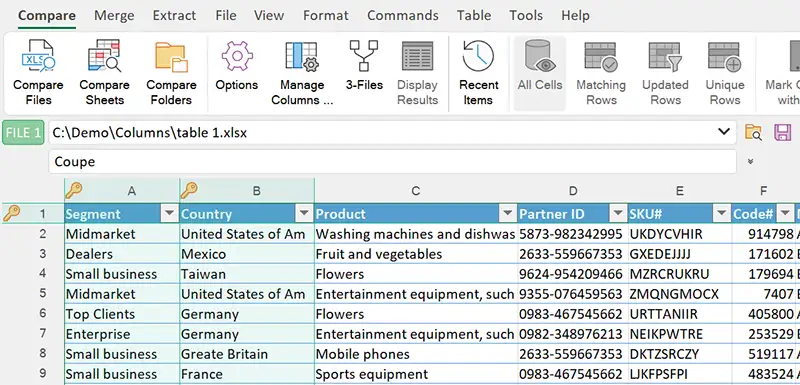Select the cell 'Washing machines and dishwas'
Screen dimensions: 800x385
pos(416,234)
